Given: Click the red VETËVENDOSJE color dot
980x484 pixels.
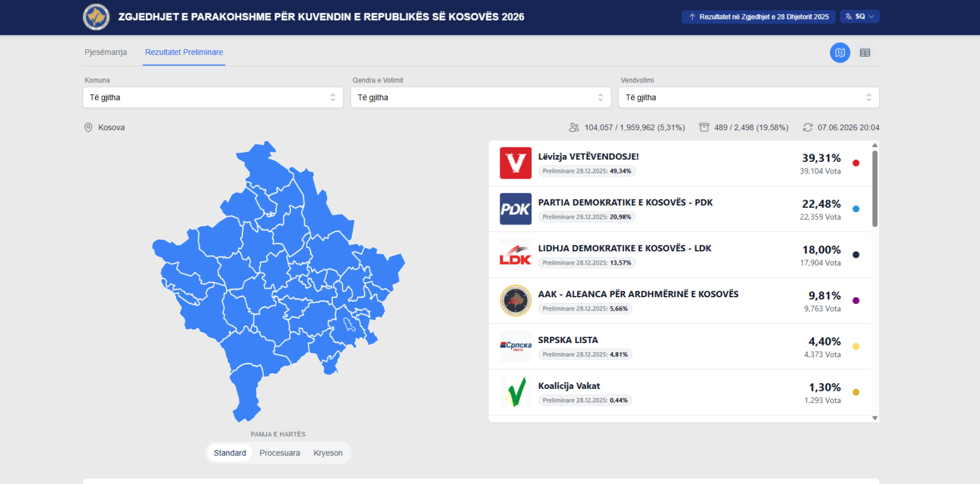Looking at the screenshot, I should coord(856,163).
